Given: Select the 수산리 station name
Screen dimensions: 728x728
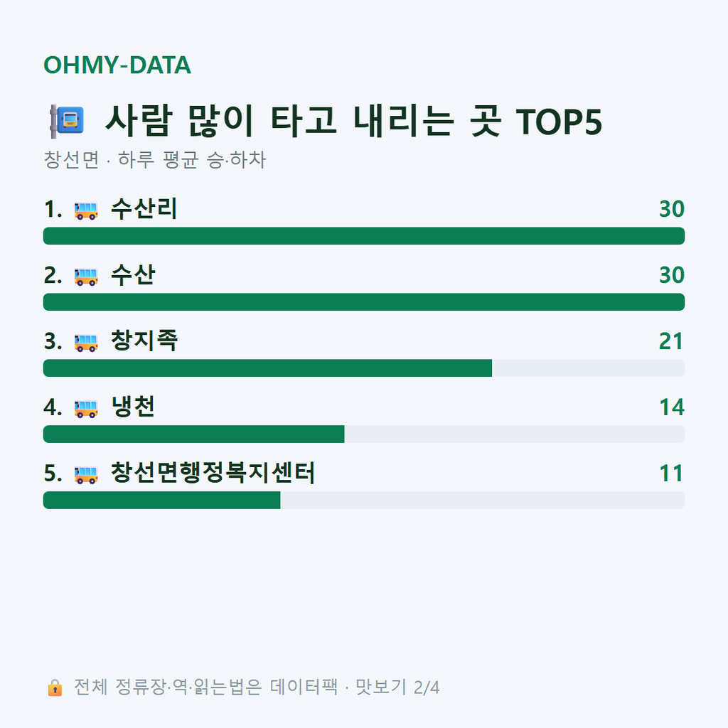Looking at the screenshot, I should click(x=144, y=209).
